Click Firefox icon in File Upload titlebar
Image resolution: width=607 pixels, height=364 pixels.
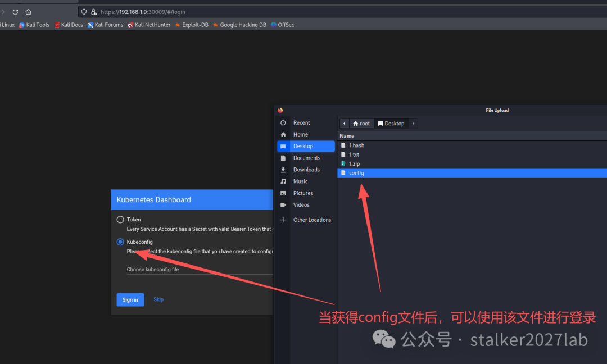pos(280,110)
